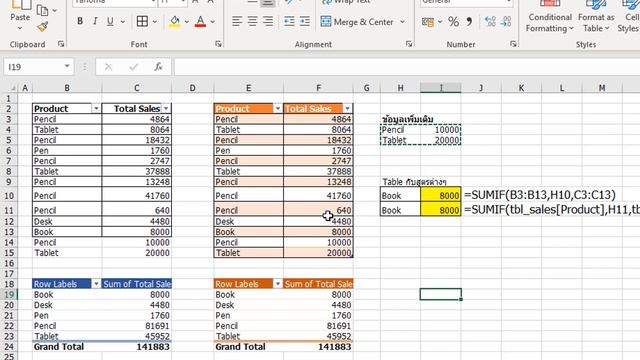This screenshot has height=360, width=640.
Task: Click the Paste clipboard icon
Action: [x=20, y=6]
